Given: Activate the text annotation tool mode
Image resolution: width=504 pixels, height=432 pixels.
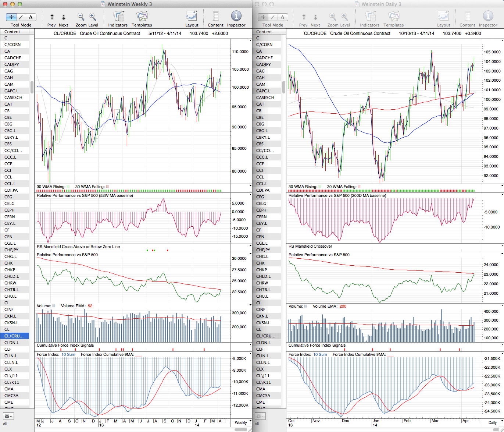Looking at the screenshot, I should point(31,17).
